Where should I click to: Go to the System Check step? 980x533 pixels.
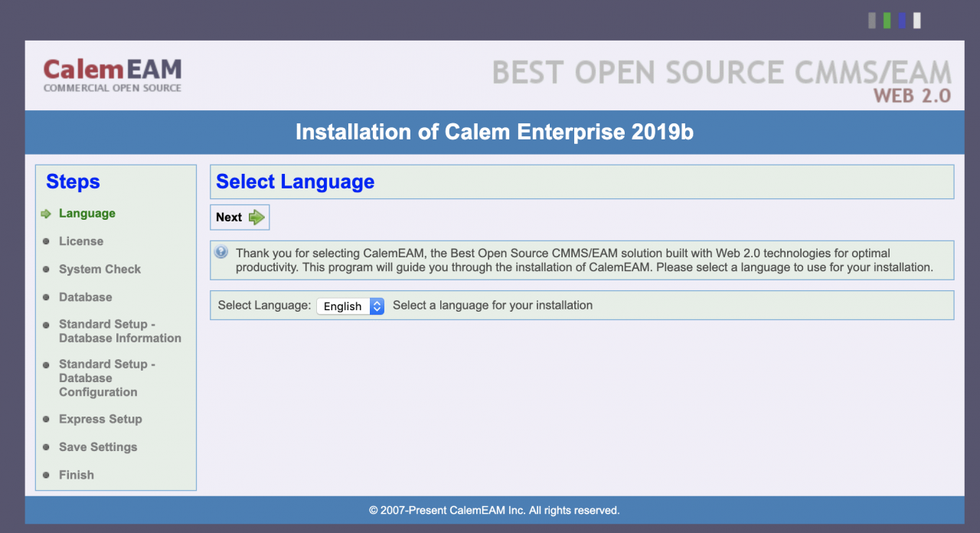[100, 270]
